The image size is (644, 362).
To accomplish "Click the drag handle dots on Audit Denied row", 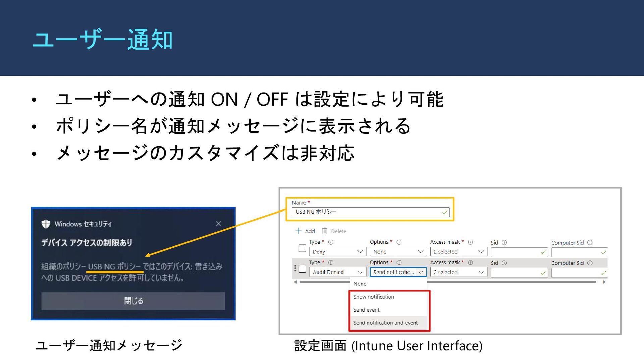I will coord(295,268).
